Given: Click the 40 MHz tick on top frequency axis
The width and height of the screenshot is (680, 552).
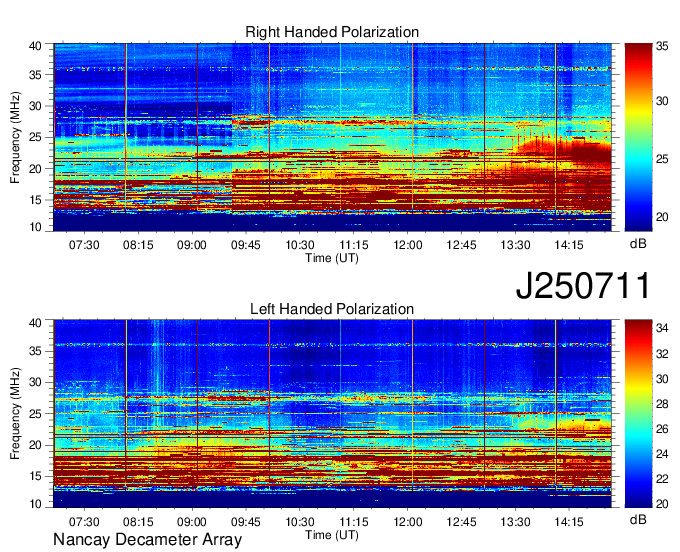Looking at the screenshot, I should pyautogui.click(x=36, y=46).
